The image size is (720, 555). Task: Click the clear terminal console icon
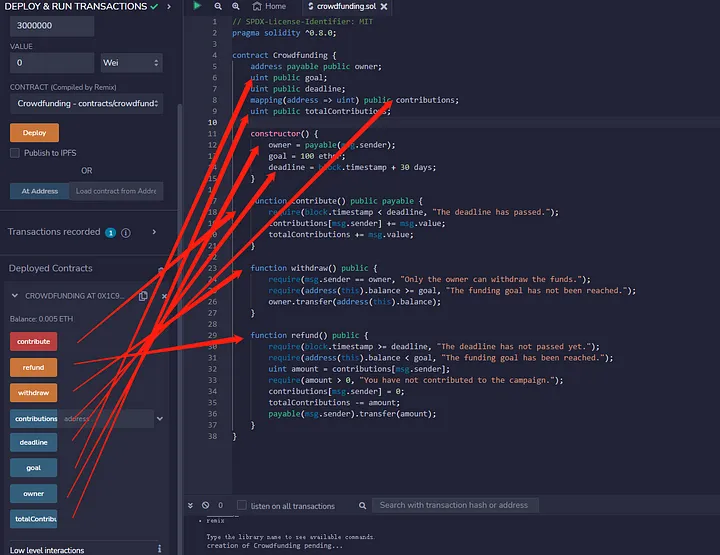click(x=206, y=505)
